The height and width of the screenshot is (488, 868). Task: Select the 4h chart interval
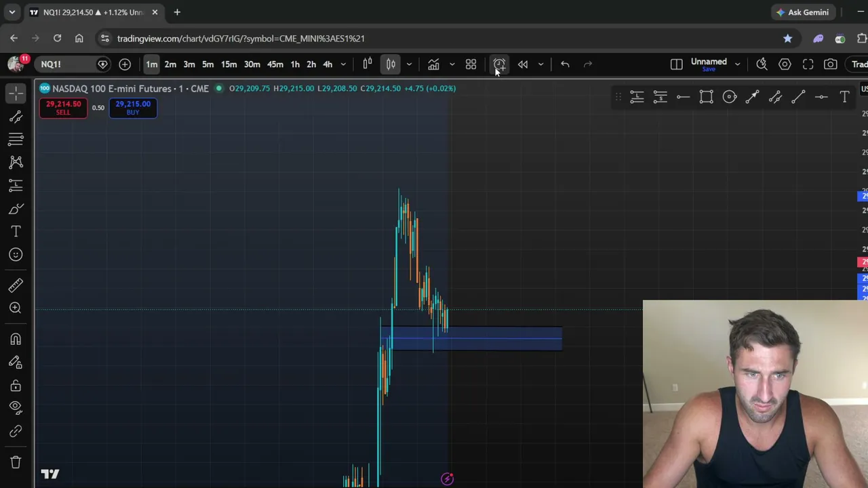tap(328, 64)
